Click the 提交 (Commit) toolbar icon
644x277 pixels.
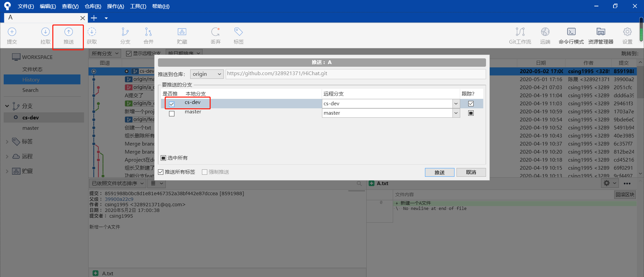pyautogui.click(x=12, y=32)
